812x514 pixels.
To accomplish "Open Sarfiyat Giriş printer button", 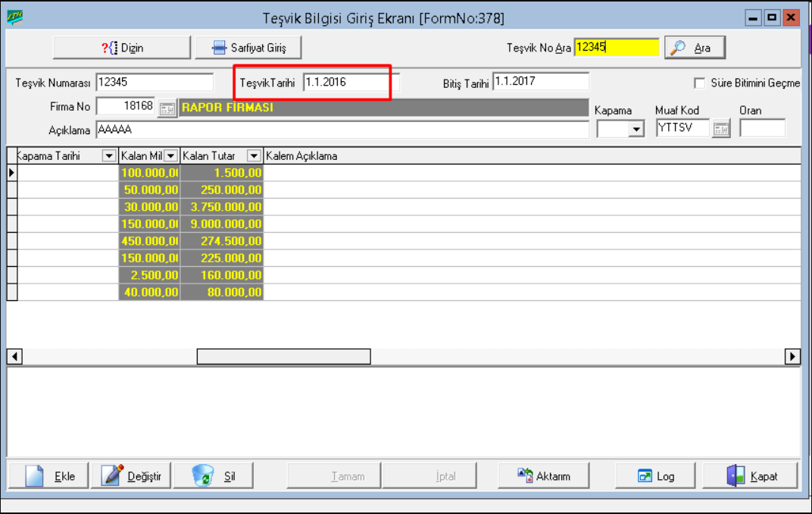I will pos(248,48).
